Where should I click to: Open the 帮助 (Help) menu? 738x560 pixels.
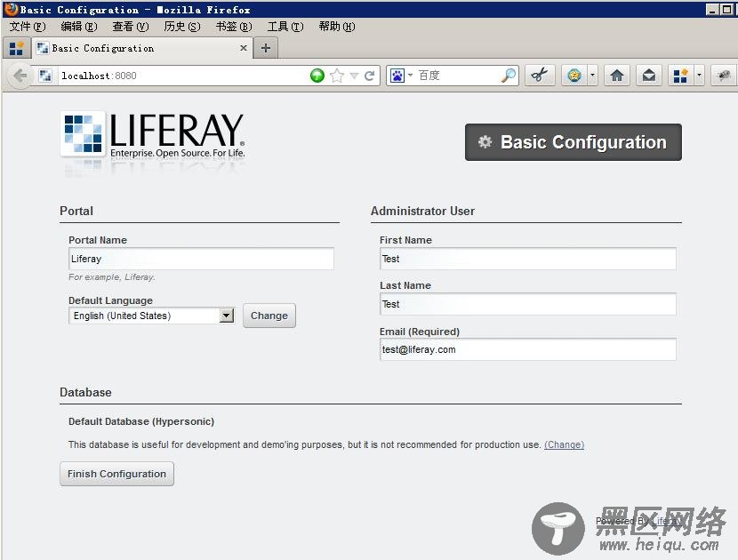(x=336, y=27)
